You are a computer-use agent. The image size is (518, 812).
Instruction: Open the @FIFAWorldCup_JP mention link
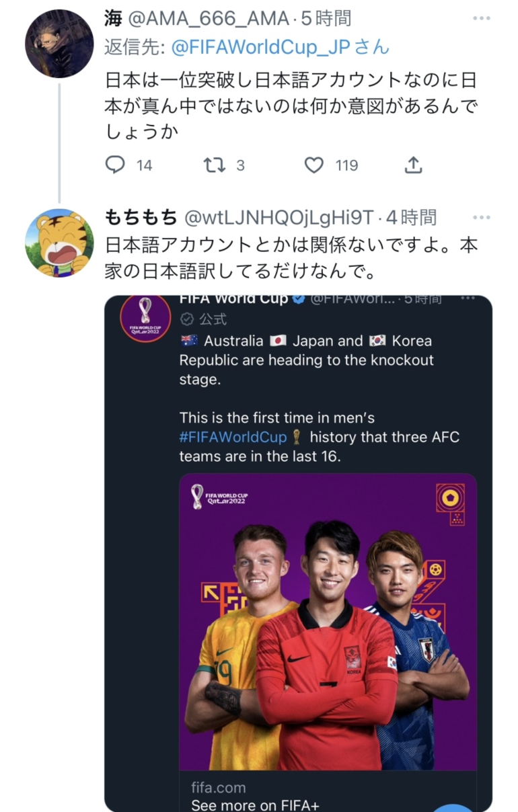click(x=280, y=47)
